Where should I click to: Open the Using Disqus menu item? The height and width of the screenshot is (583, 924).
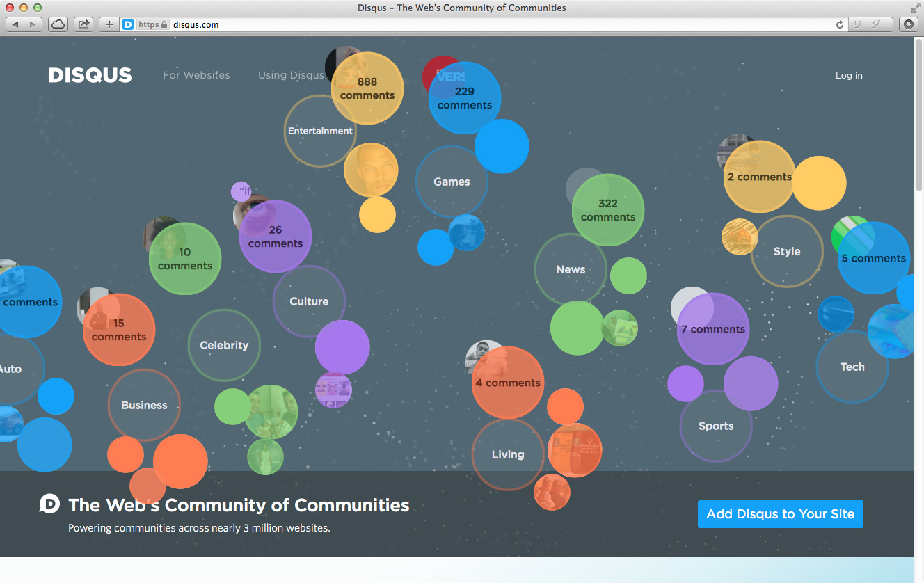click(291, 75)
